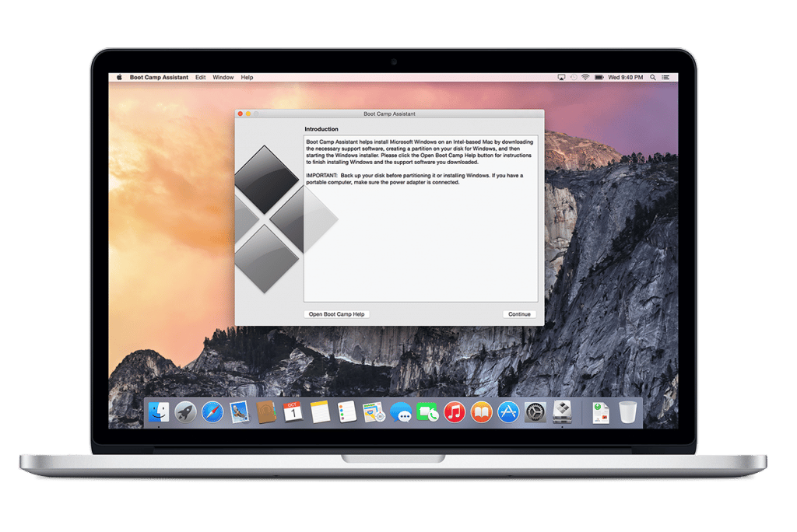This screenshot has height=532, width=797.
Task: Open Wi-Fi status menu
Action: tap(585, 77)
